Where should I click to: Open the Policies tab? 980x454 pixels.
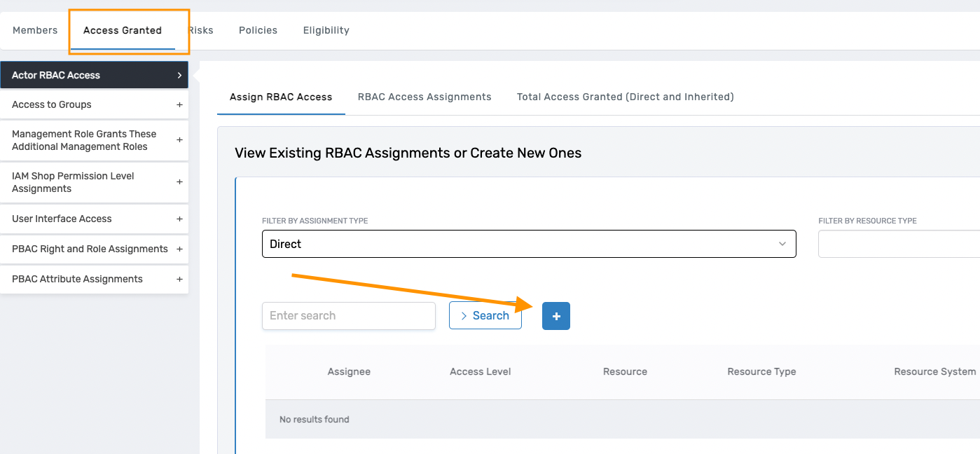[x=258, y=30]
